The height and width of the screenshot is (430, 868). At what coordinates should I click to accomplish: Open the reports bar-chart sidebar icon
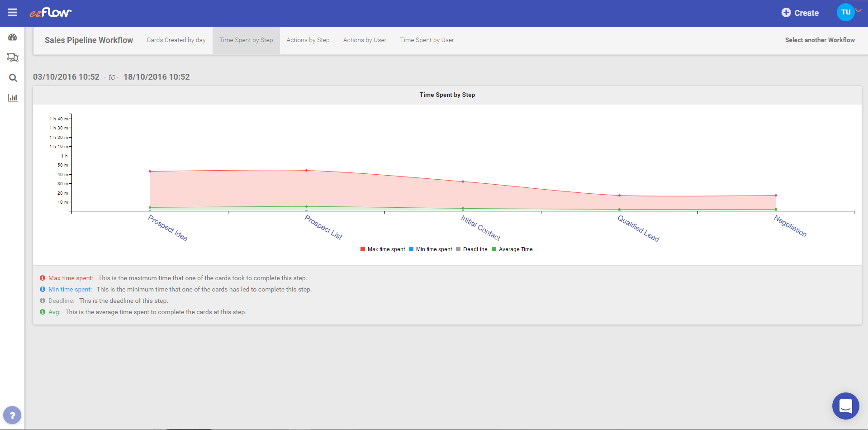tap(13, 97)
